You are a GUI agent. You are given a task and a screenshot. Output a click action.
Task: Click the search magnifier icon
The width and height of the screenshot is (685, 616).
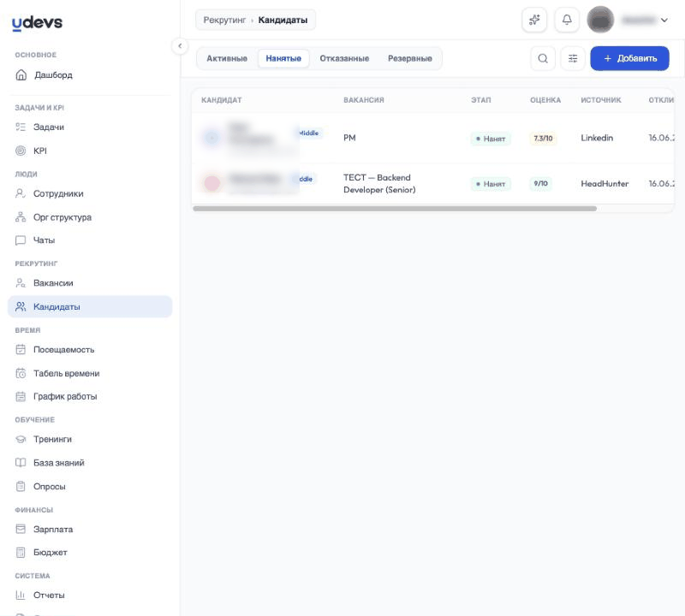click(x=543, y=58)
